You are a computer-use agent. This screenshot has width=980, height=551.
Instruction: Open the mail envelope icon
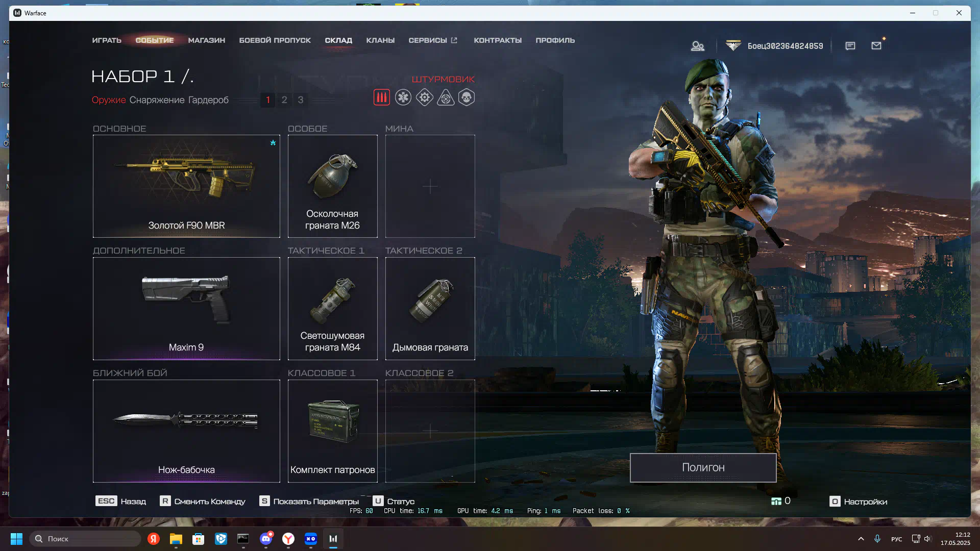(x=876, y=46)
